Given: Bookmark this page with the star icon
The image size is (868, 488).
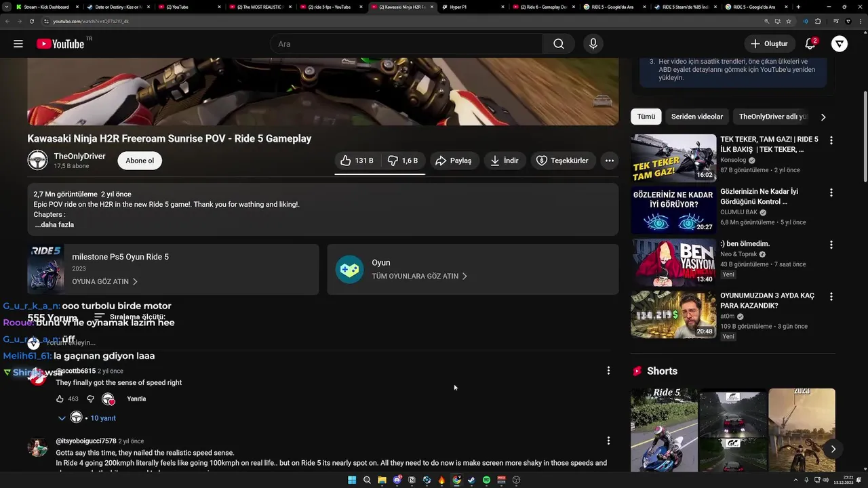Looking at the screenshot, I should pyautogui.click(x=789, y=21).
